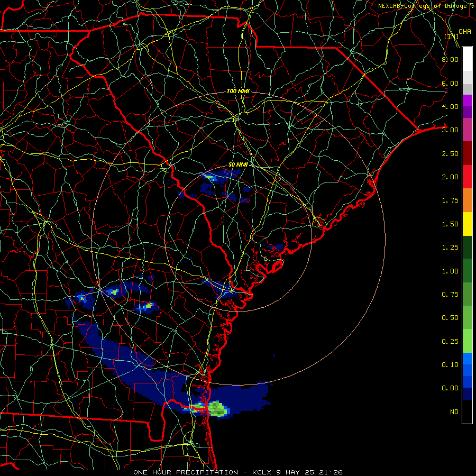The image size is (476, 476).
Task: Click the One Hour Precipitation KCLX caption
Action: (x=238, y=472)
